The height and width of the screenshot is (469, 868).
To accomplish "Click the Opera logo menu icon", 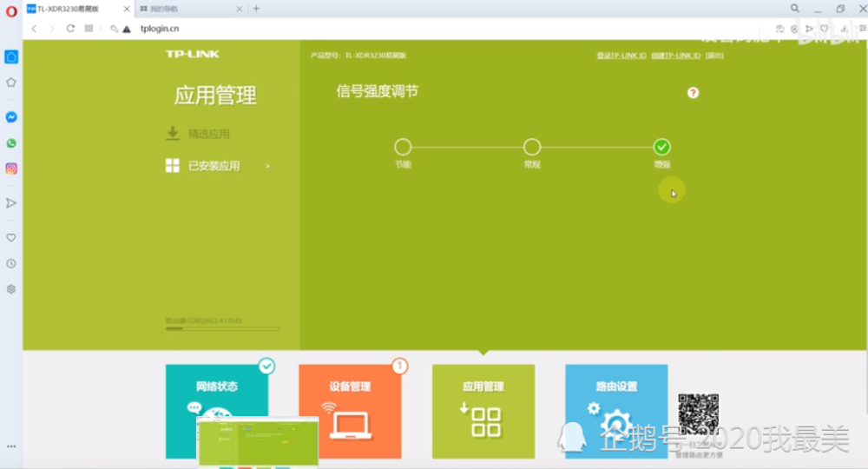I will click(11, 10).
